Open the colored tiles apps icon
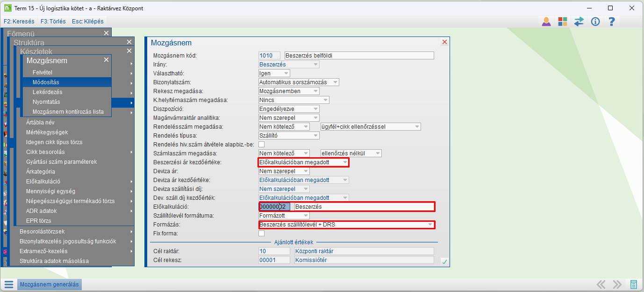This screenshot has height=292, width=644. point(563,22)
